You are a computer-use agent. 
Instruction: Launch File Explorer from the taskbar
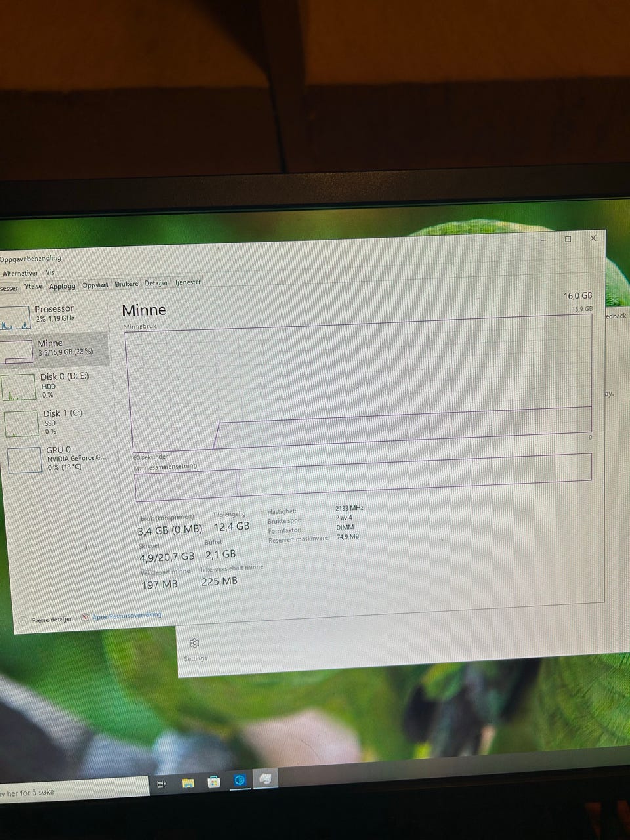point(188,783)
